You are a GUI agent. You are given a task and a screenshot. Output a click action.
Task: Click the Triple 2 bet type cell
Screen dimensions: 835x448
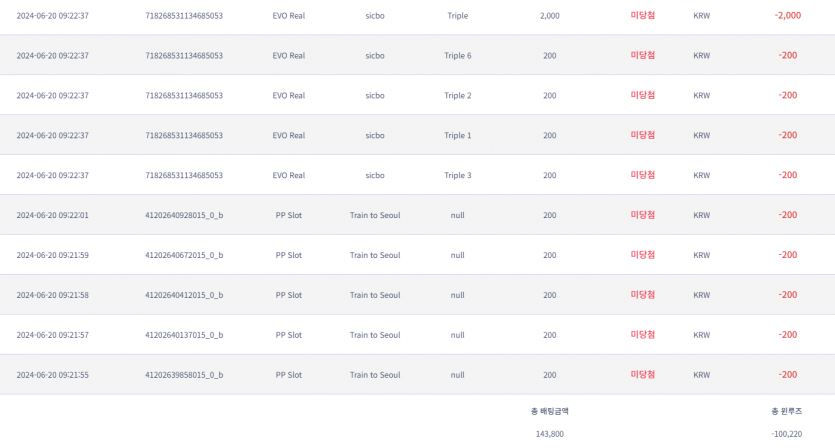pyautogui.click(x=457, y=95)
